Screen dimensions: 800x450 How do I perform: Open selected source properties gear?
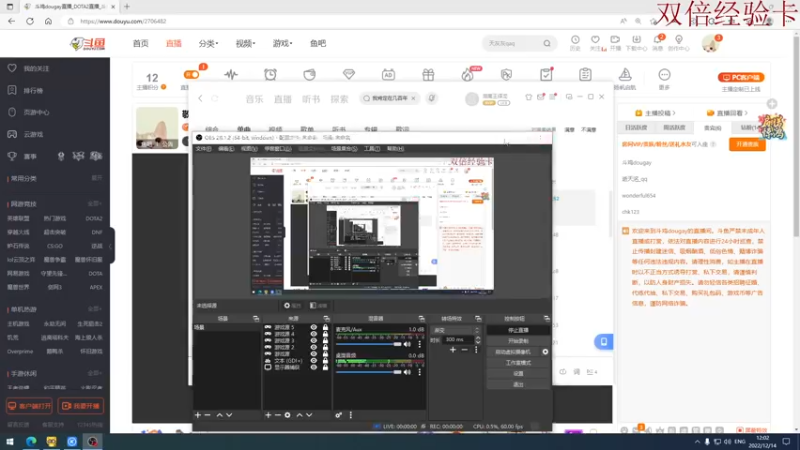(x=288, y=415)
